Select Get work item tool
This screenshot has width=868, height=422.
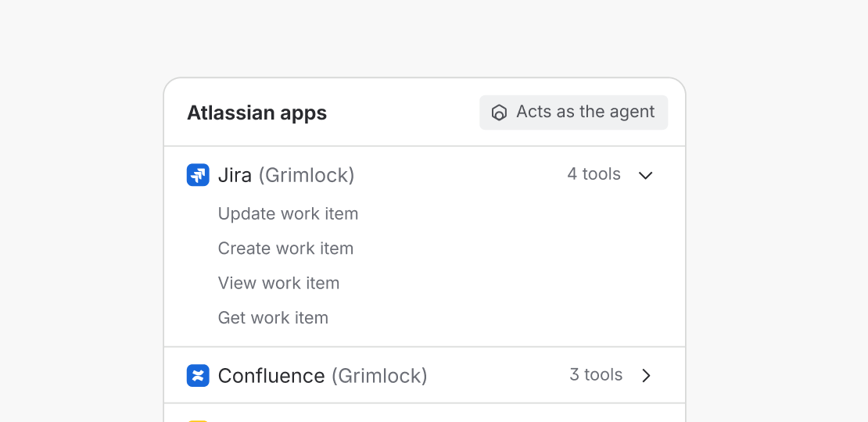pyautogui.click(x=273, y=318)
